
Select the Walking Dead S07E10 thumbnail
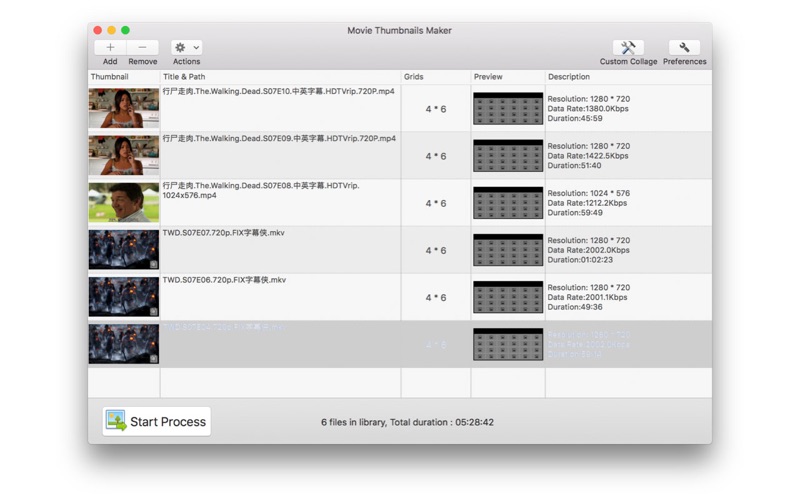124,108
